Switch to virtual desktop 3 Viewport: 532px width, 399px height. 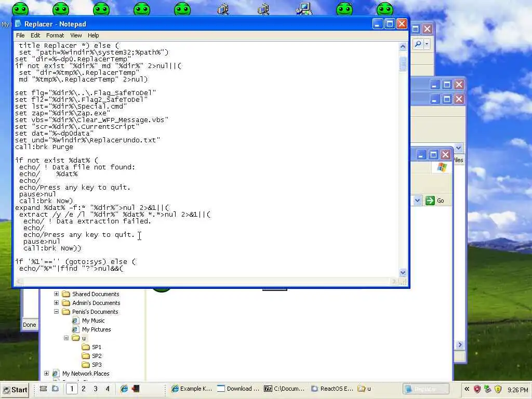(x=96, y=389)
